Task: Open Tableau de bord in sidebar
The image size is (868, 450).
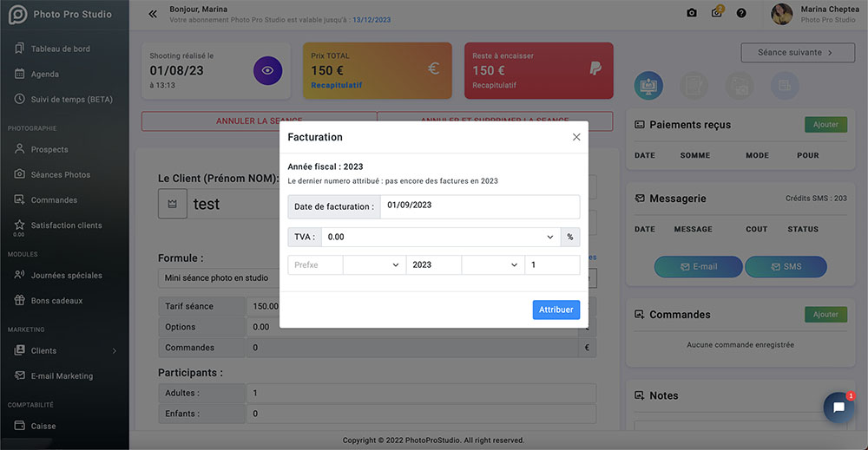Action: [x=61, y=49]
